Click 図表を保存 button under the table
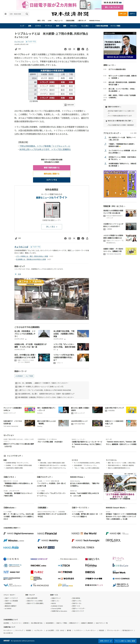Image resolution: width=140 pixels, height=644 pixels. (x=69, y=105)
